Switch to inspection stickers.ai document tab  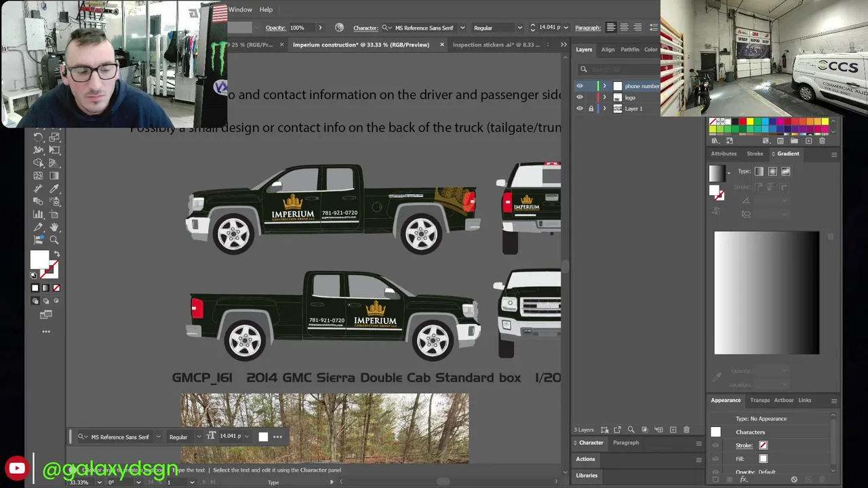(x=496, y=45)
